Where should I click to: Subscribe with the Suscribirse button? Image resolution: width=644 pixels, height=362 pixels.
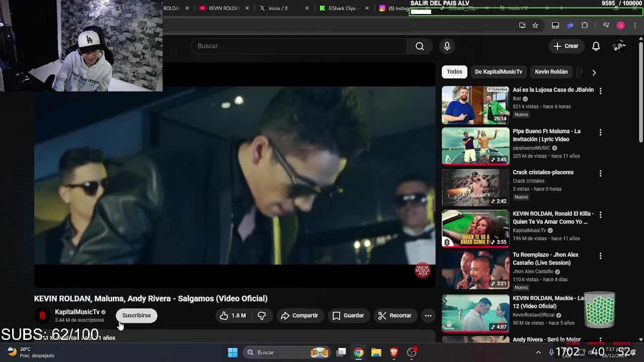[x=136, y=316]
